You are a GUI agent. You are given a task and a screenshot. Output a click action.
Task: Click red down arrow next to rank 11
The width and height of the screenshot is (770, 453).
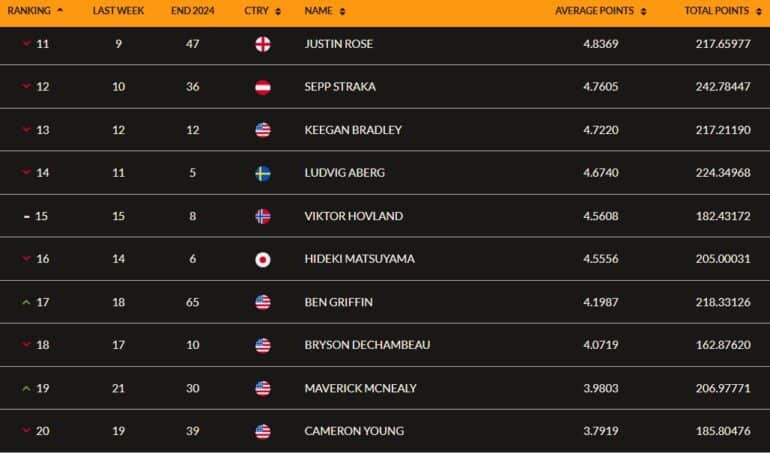pyautogui.click(x=27, y=44)
